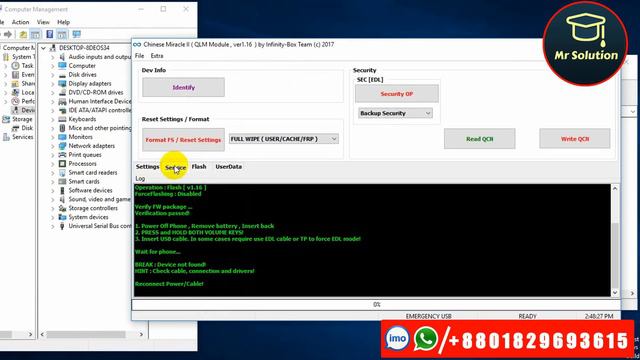Click the log vertical scrollbar thumb
The width and height of the screenshot is (640, 360).
coord(615,255)
